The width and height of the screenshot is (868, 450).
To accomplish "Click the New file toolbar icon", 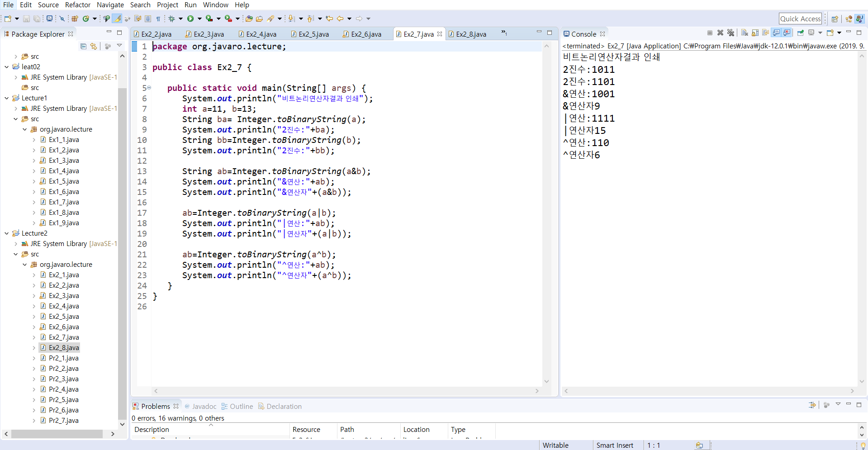I will tap(8, 19).
